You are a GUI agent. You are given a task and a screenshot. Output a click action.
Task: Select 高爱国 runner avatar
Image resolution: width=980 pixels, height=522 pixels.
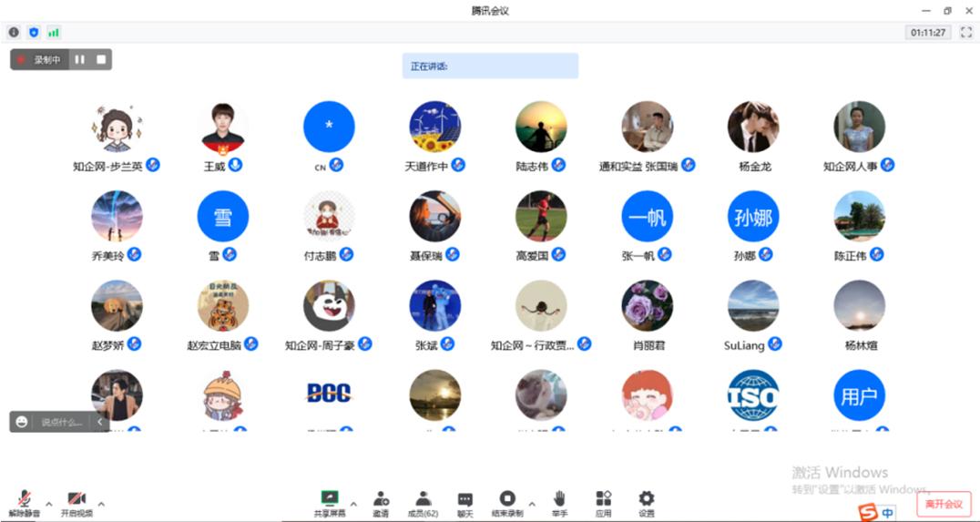pos(541,216)
